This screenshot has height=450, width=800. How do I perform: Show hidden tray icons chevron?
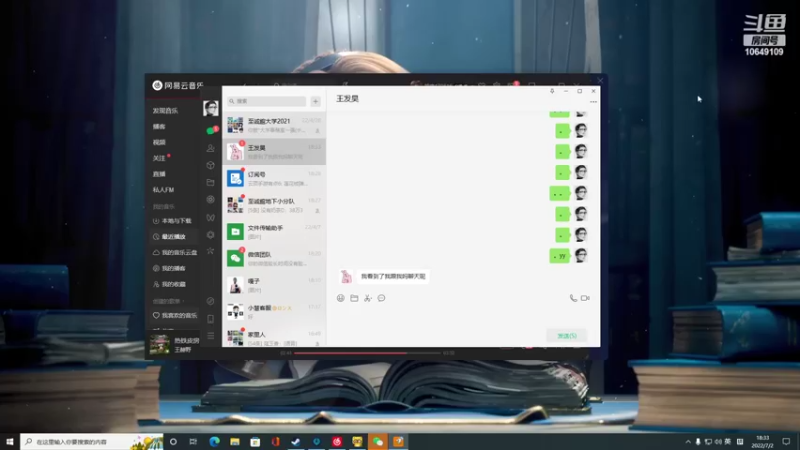click(688, 441)
